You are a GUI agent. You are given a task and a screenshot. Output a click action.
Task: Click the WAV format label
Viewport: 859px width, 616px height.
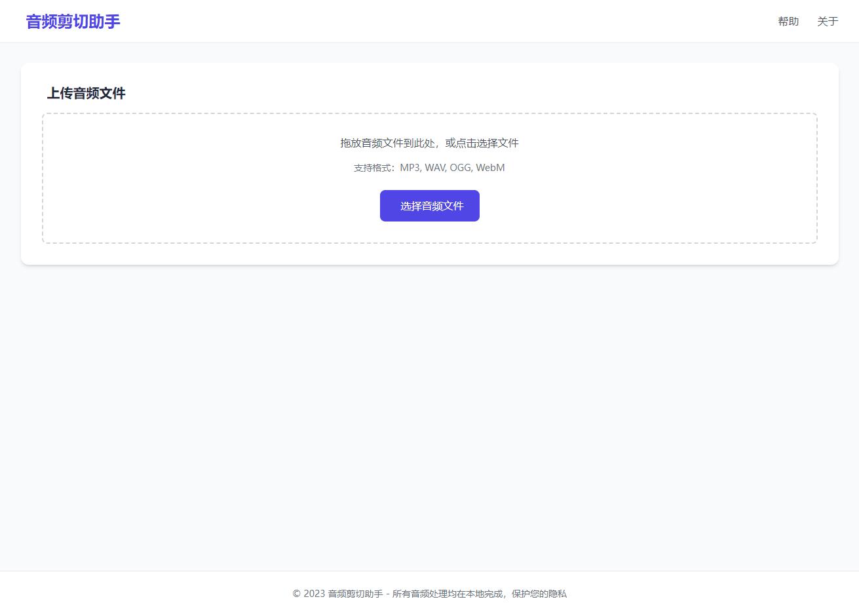[x=434, y=168]
